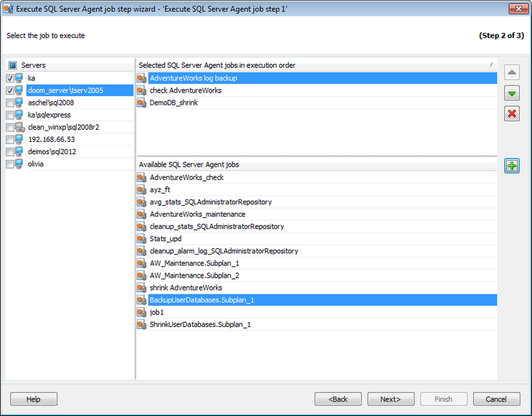The image size is (532, 416).
Task: Select the Stats_upd job
Action: pos(323,239)
